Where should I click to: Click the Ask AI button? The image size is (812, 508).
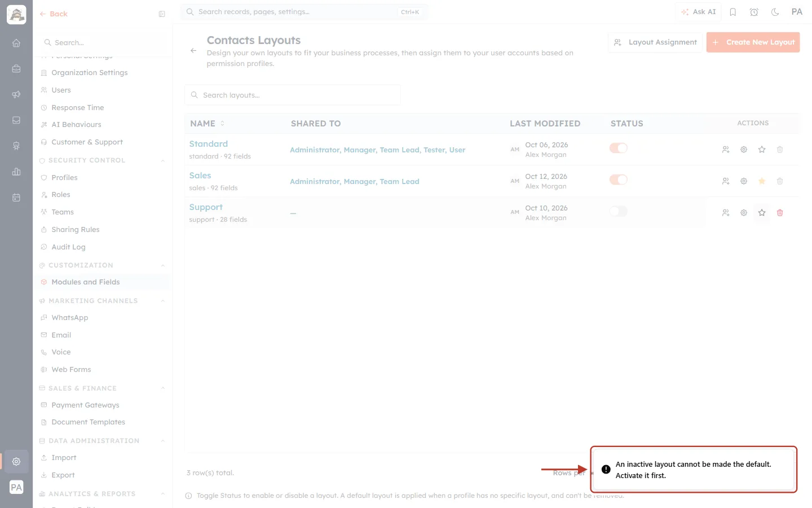pos(698,12)
